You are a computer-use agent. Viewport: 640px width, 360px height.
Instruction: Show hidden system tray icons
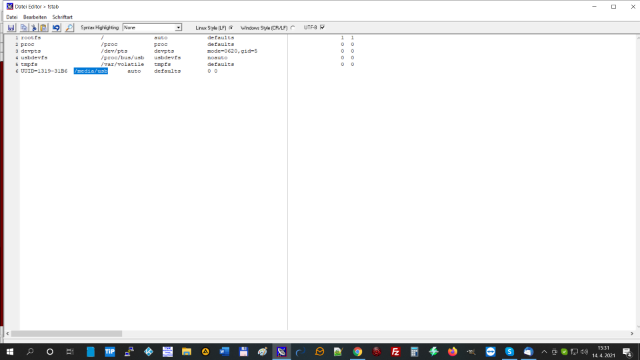tap(544, 352)
